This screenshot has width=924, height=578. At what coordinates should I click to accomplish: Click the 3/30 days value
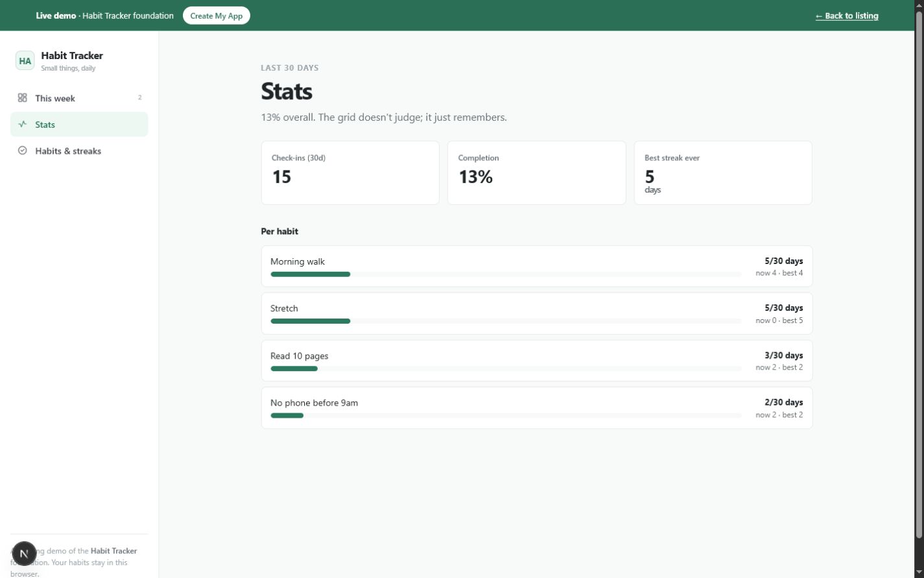pos(783,355)
